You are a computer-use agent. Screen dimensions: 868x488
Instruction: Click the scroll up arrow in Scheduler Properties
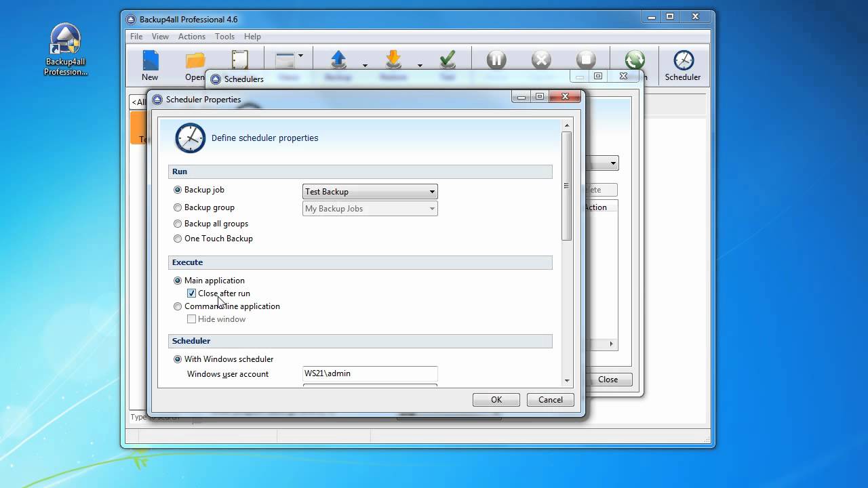567,125
